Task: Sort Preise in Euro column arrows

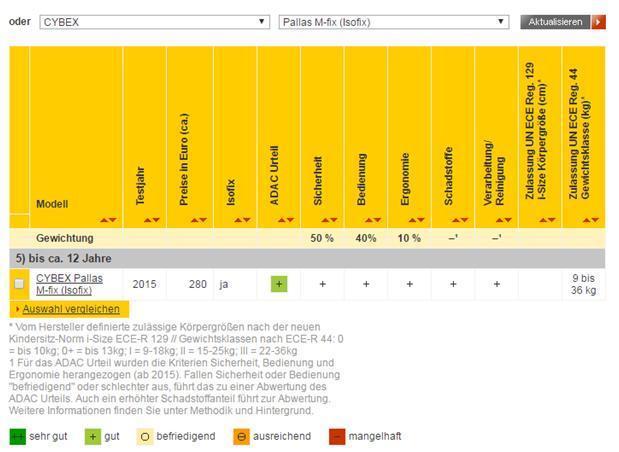Action: [199, 220]
